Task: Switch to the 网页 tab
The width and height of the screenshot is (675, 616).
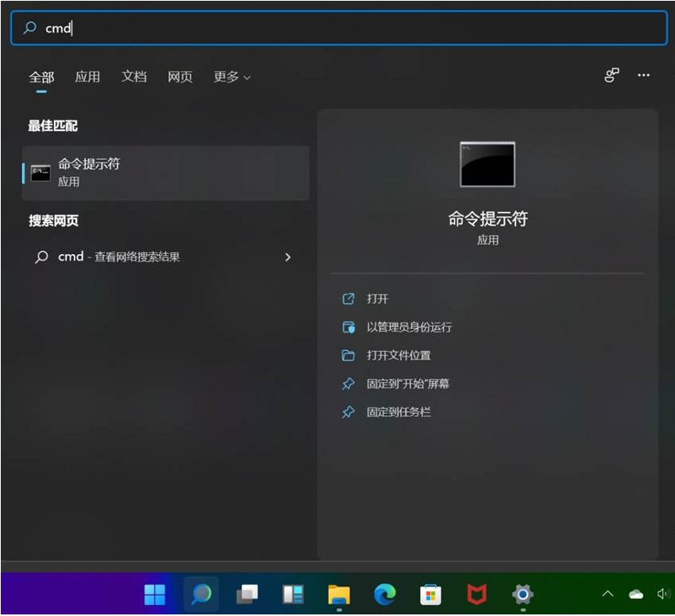Action: [179, 77]
